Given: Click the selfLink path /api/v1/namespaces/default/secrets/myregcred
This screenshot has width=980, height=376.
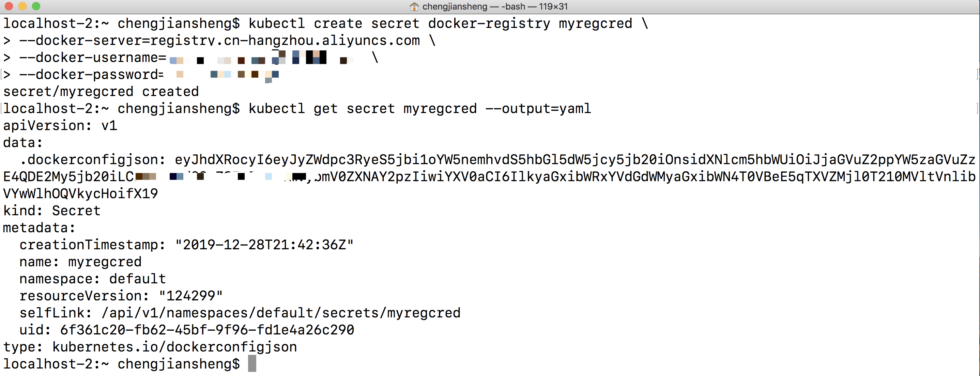Looking at the screenshot, I should 281,313.
